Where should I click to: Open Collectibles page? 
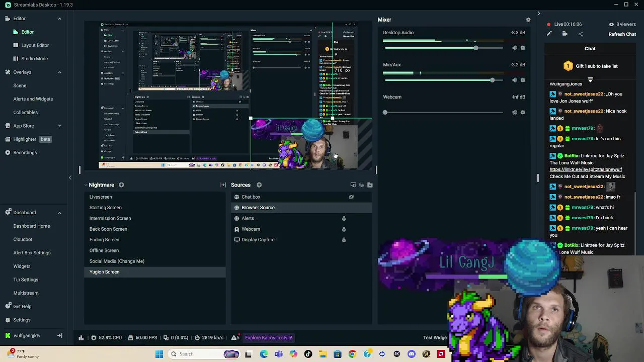pos(25,112)
